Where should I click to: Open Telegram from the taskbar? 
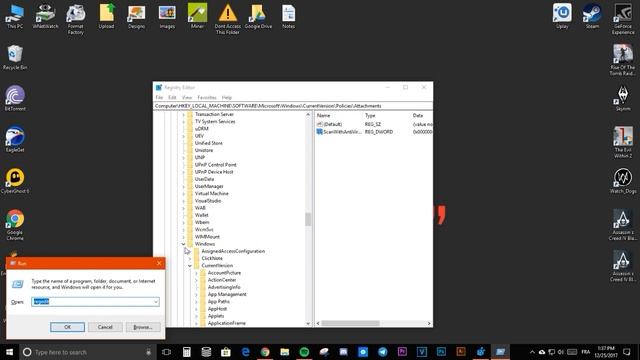[382, 352]
